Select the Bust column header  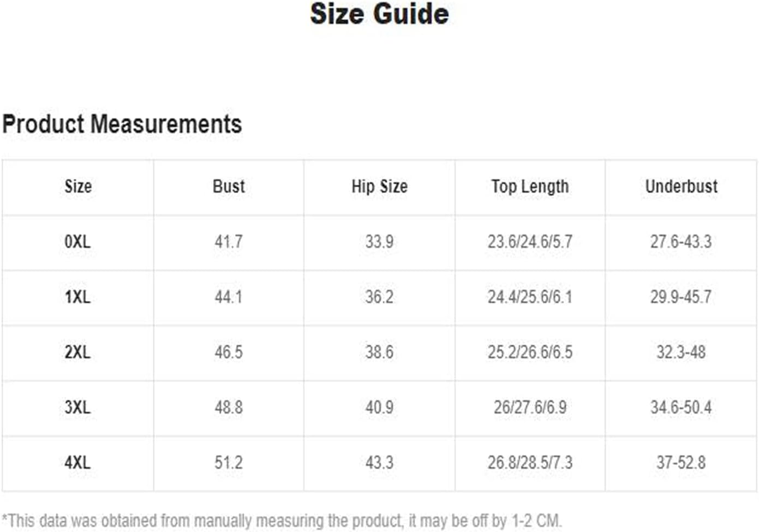tap(229, 187)
